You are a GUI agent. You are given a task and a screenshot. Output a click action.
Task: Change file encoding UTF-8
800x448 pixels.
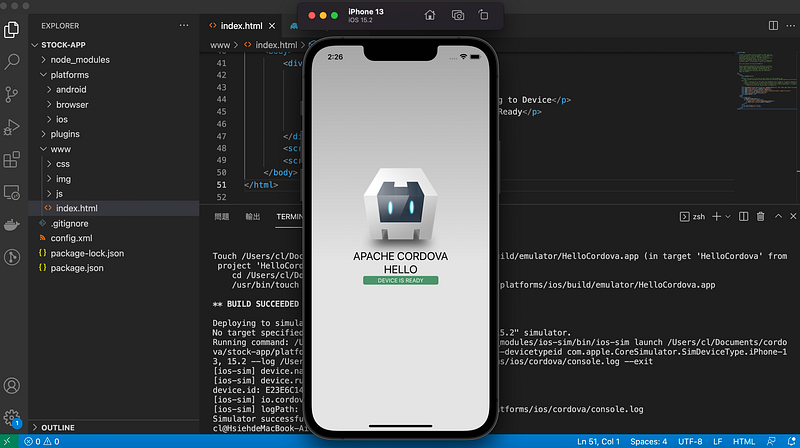pyautogui.click(x=690, y=441)
